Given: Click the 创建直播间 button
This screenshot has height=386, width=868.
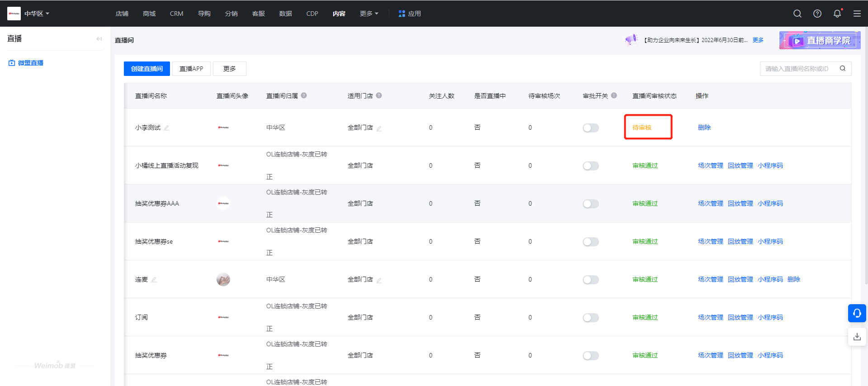Looking at the screenshot, I should pyautogui.click(x=147, y=69).
